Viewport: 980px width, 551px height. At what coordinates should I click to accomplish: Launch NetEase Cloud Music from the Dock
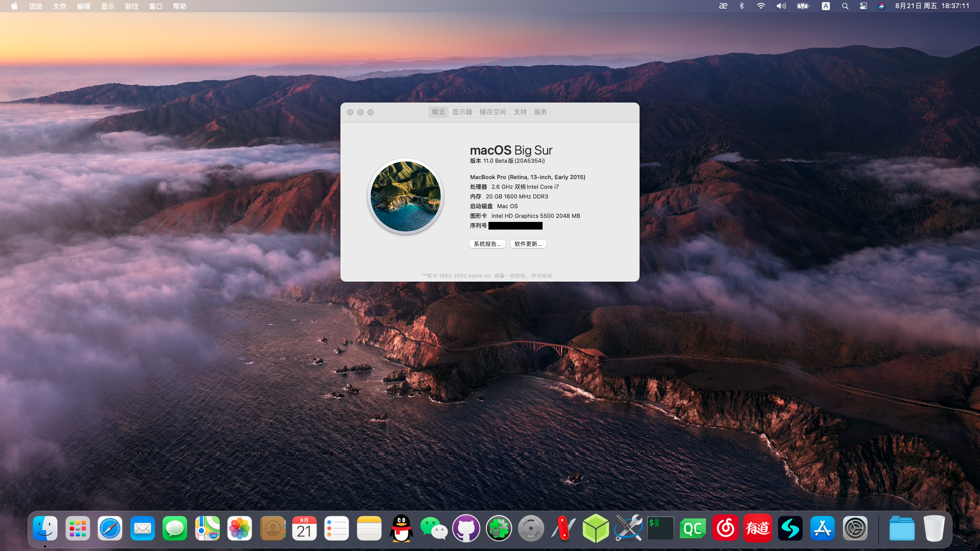[x=725, y=529]
